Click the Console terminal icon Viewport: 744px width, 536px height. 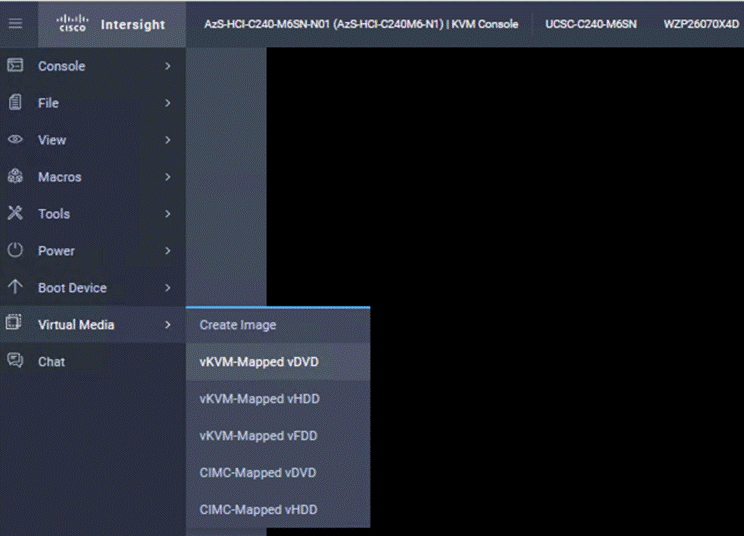15,65
